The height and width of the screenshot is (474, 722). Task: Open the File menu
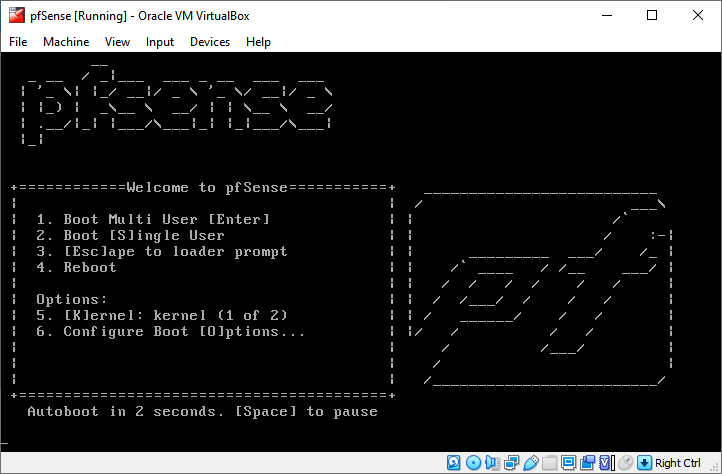click(x=18, y=42)
